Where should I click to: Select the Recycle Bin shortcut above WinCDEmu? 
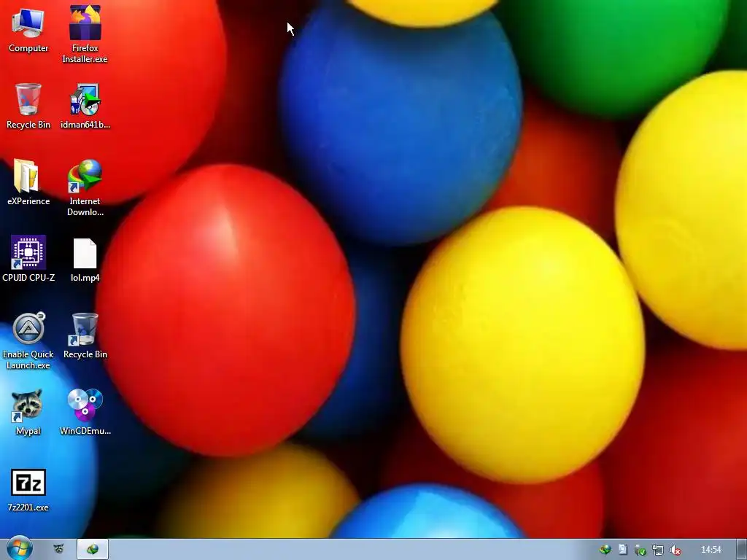[x=85, y=335]
